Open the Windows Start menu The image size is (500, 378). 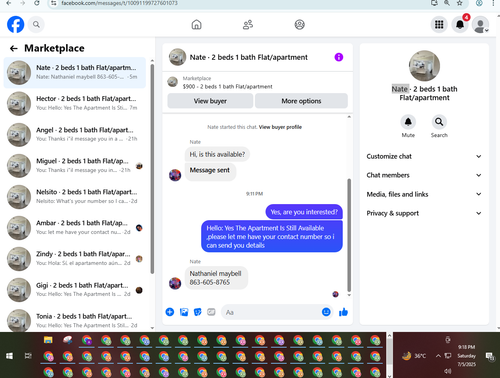pyautogui.click(x=9, y=356)
